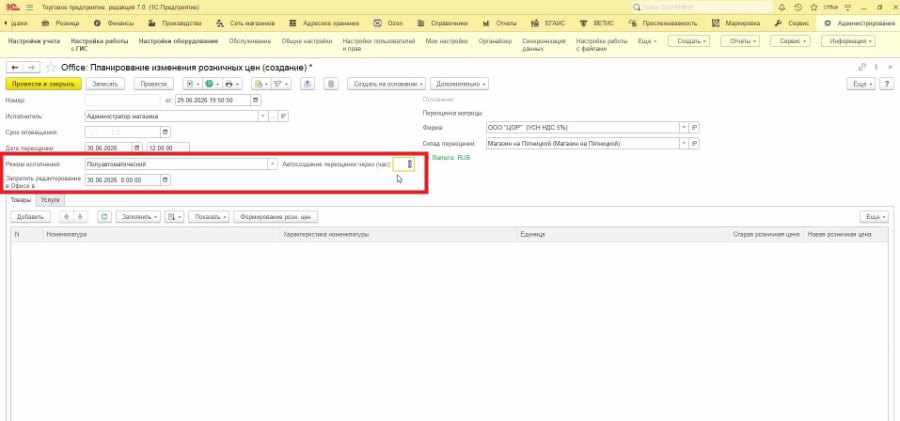Open Финансы section
The height and width of the screenshot is (421, 900).
[114, 24]
